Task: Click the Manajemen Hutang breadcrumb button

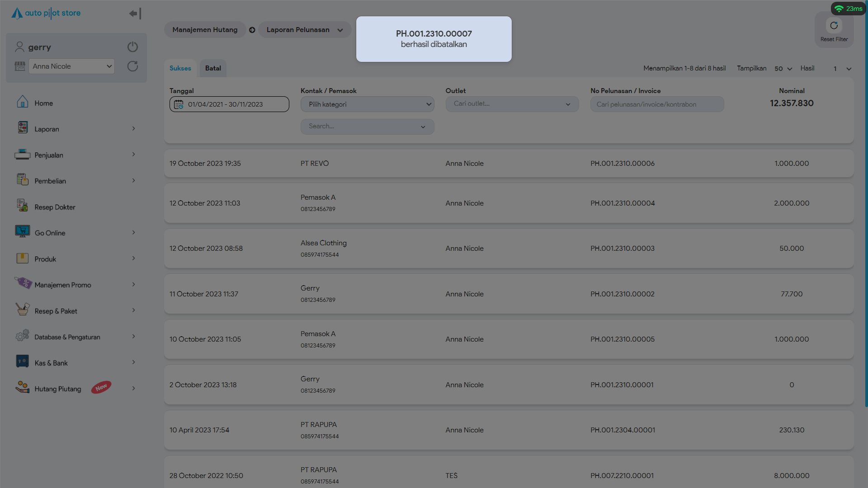Action: [x=205, y=30]
